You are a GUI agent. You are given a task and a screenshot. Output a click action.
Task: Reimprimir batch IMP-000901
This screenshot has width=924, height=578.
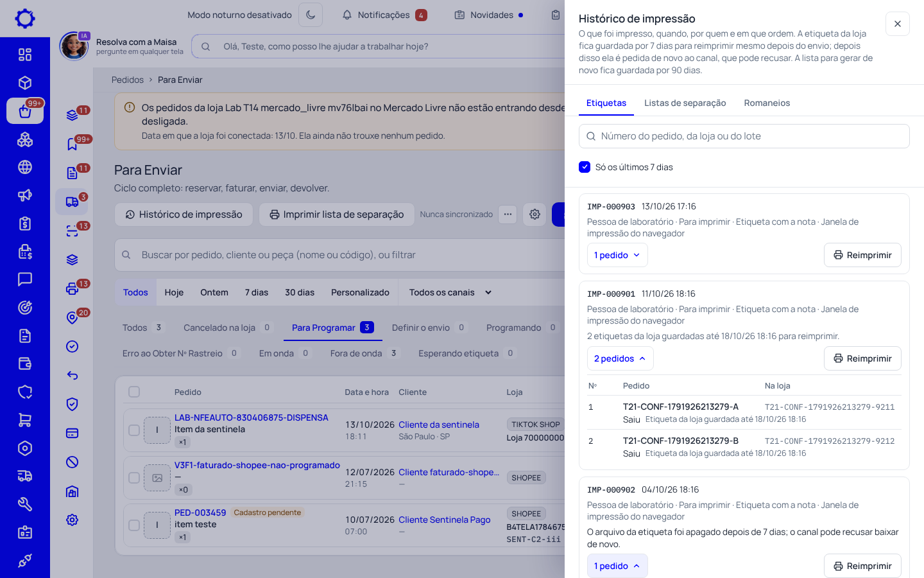pos(862,358)
